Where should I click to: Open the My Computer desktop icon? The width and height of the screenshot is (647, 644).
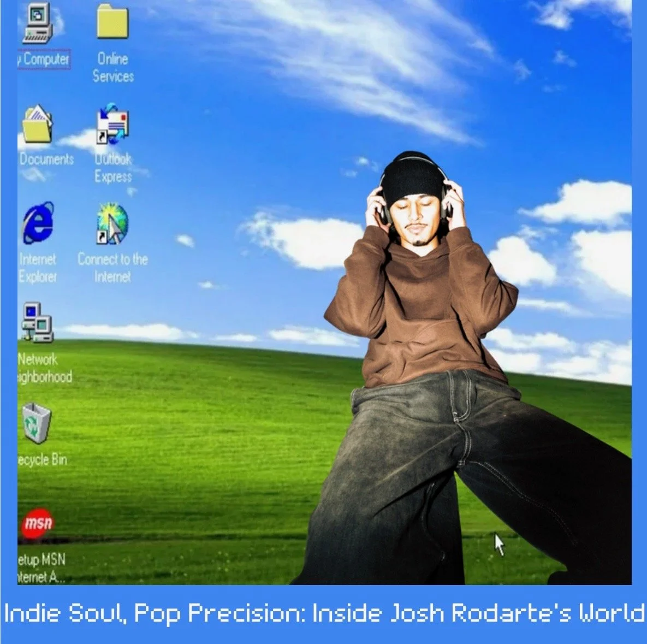38,23
